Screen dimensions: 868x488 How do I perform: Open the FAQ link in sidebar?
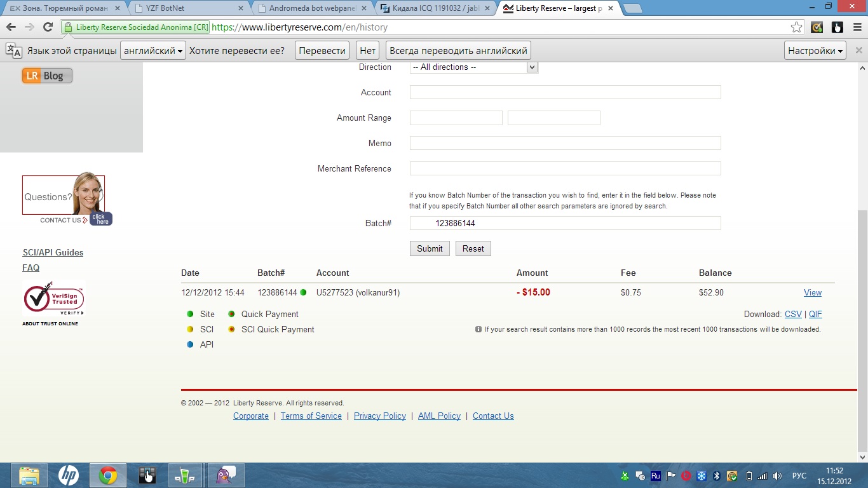pyautogui.click(x=31, y=268)
